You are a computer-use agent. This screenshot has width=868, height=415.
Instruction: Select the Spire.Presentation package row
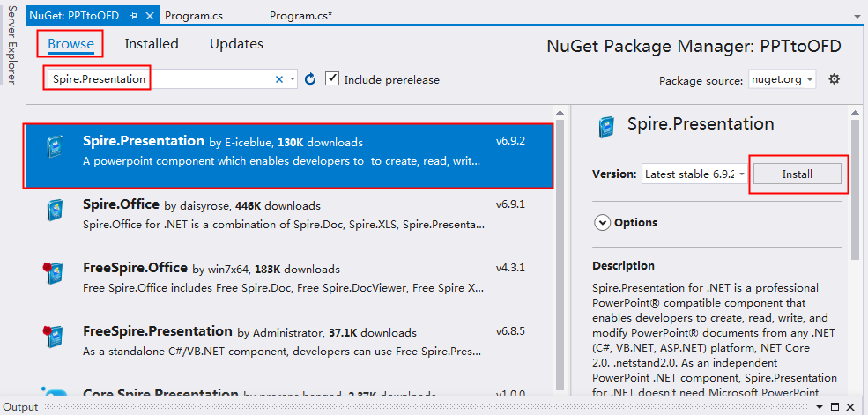tap(288, 156)
